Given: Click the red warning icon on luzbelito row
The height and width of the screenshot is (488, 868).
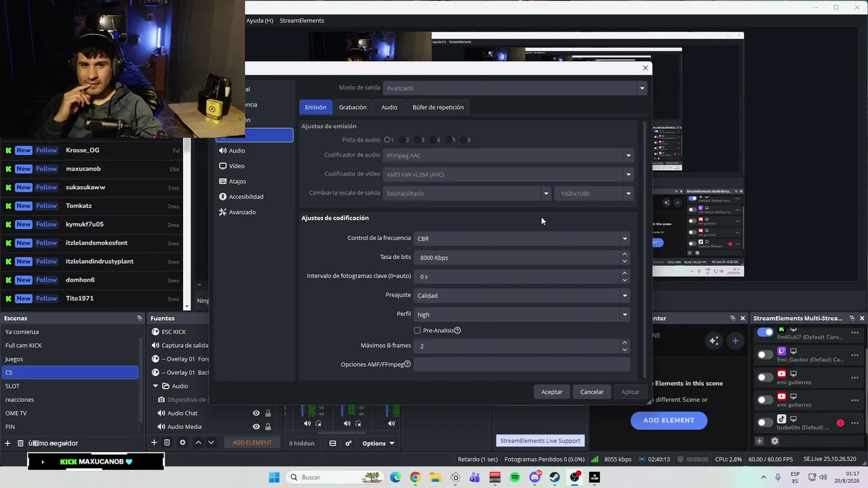Looking at the screenshot, I should point(840,423).
